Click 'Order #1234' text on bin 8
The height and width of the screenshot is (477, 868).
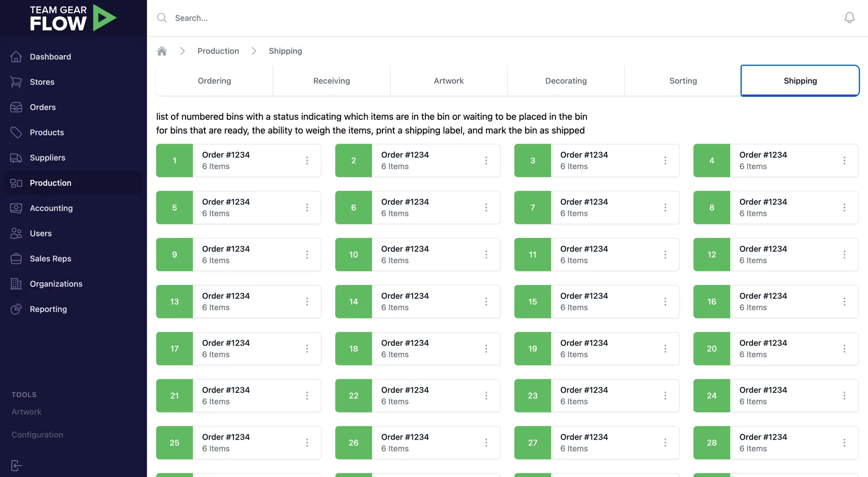(x=763, y=202)
